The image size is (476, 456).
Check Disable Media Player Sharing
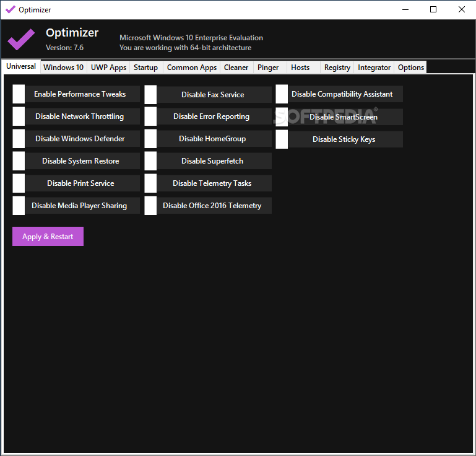19,206
